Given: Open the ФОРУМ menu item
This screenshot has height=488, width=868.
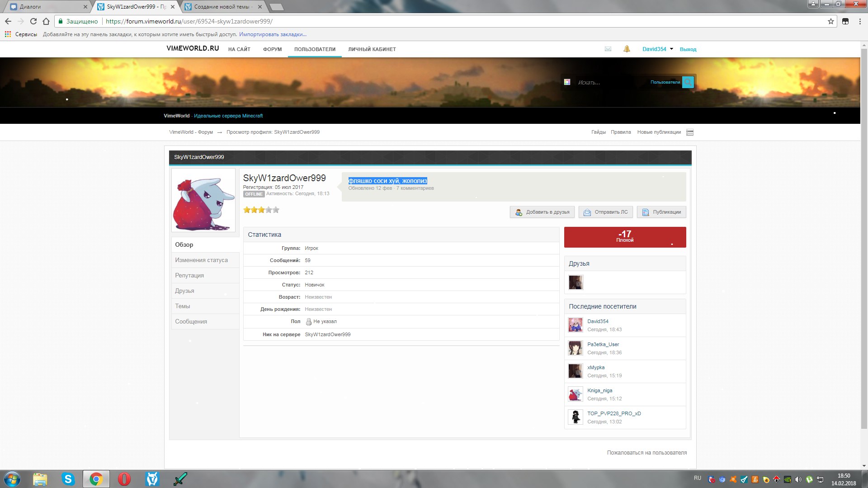Looking at the screenshot, I should (272, 49).
